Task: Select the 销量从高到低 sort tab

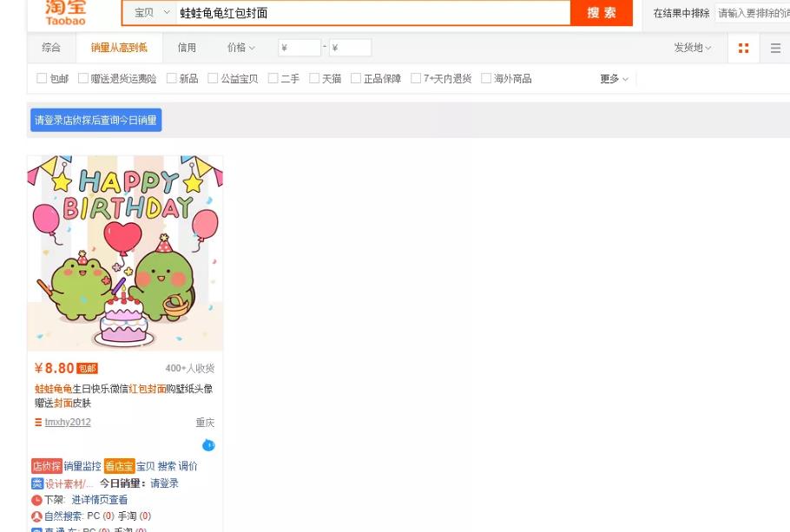Action: [120, 48]
